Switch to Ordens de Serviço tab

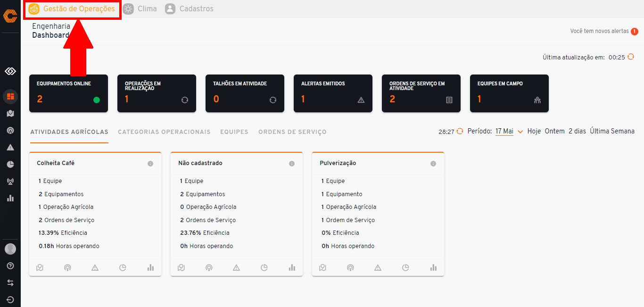(x=292, y=132)
